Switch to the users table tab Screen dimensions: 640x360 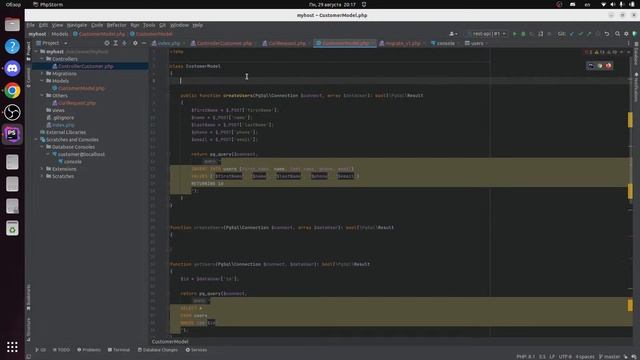pyautogui.click(x=476, y=43)
